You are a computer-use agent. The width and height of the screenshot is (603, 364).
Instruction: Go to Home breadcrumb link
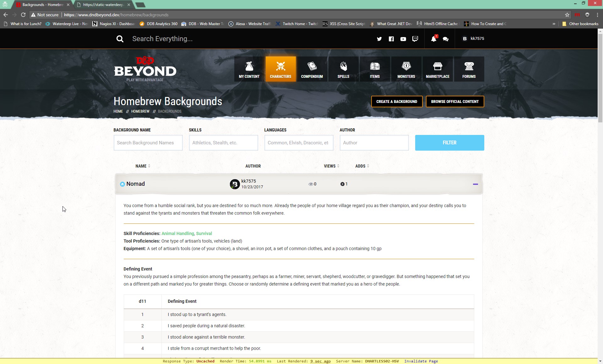click(118, 111)
